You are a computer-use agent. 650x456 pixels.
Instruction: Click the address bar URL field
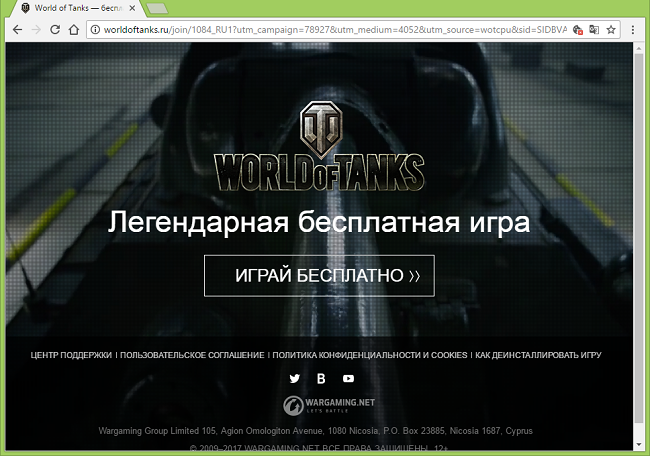[330, 30]
